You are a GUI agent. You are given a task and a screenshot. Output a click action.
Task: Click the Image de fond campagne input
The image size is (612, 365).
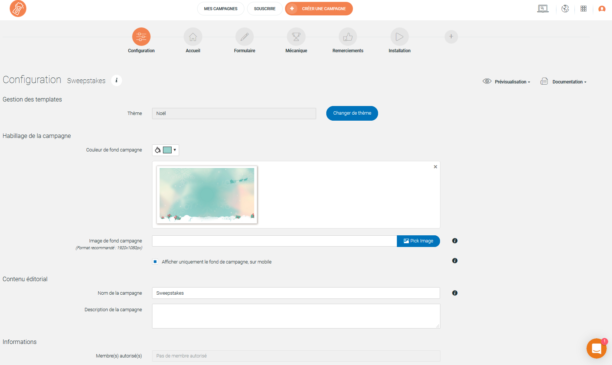tap(274, 241)
